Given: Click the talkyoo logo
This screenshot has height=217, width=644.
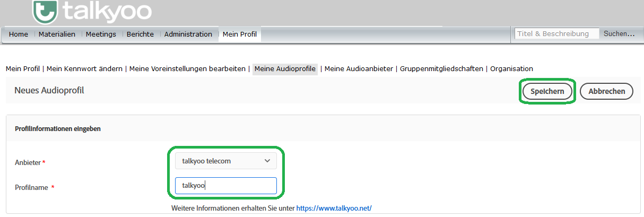Looking at the screenshot, I should click(91, 12).
